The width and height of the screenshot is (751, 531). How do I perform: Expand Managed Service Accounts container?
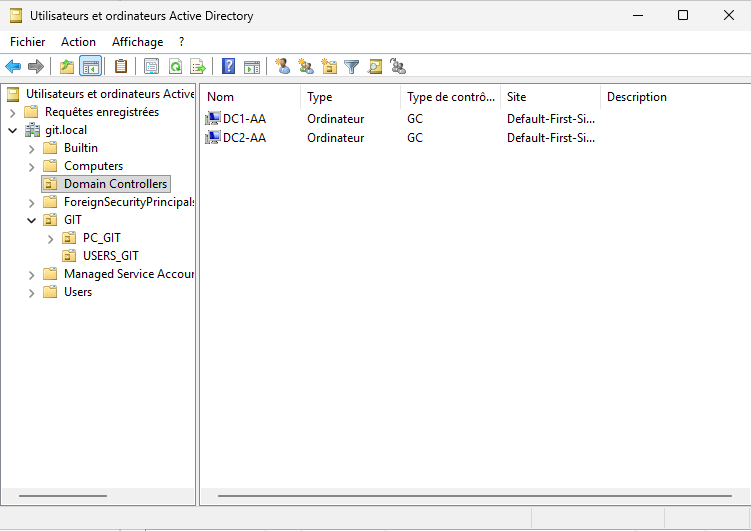pos(32,275)
